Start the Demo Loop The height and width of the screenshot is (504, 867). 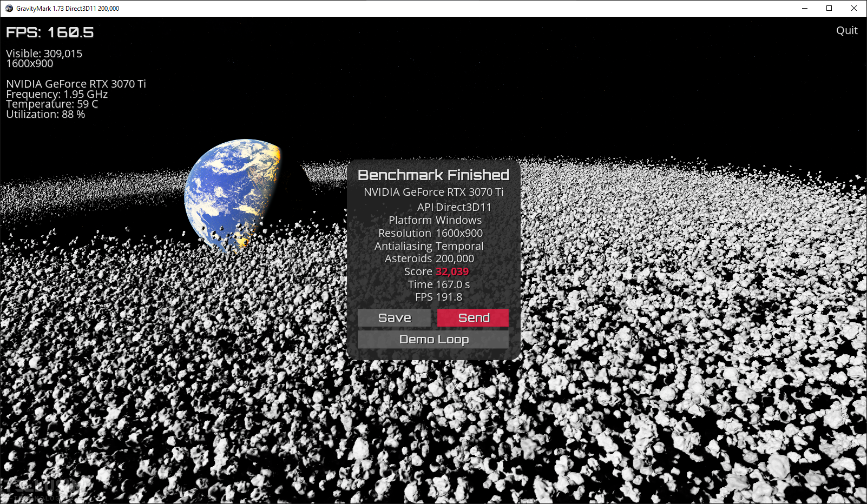[x=433, y=340]
